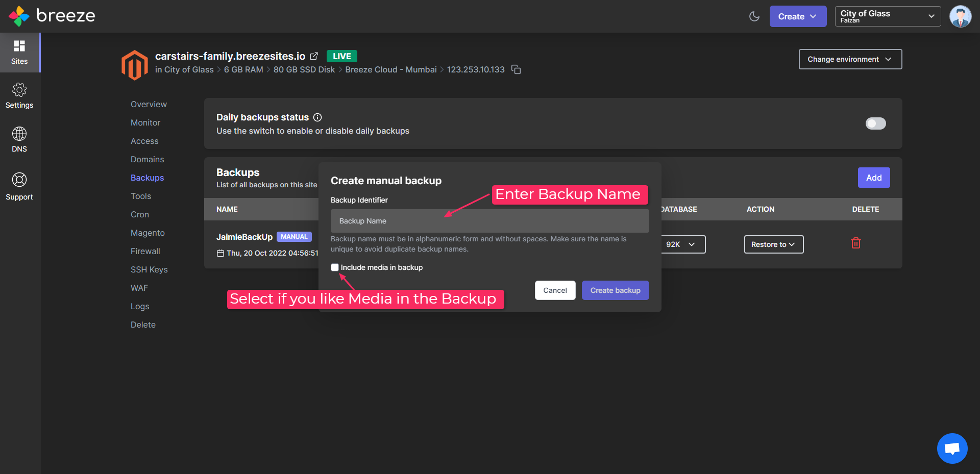980x474 pixels.
Task: Toggle the daily backups switch
Action: [876, 123]
